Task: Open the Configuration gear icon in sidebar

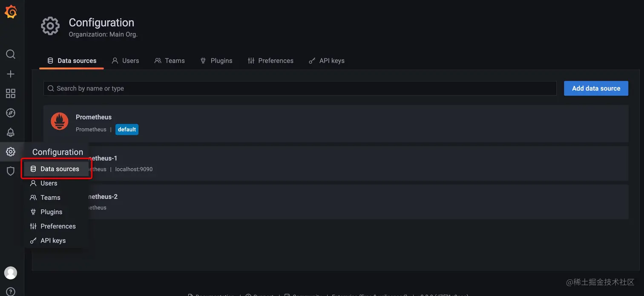Action: point(11,152)
